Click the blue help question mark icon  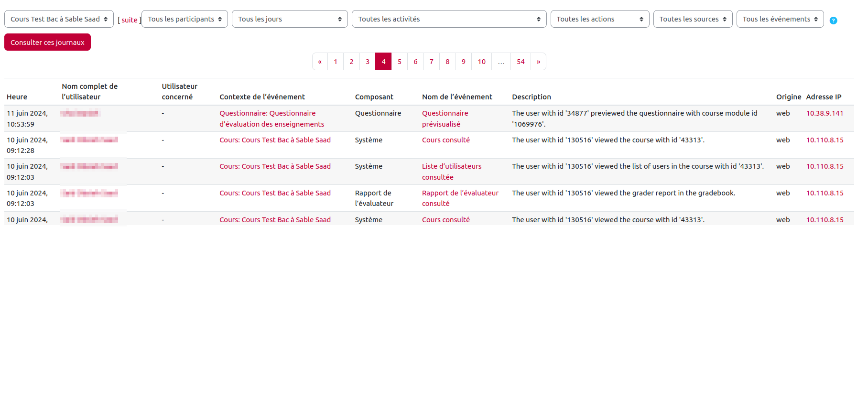pos(833,21)
